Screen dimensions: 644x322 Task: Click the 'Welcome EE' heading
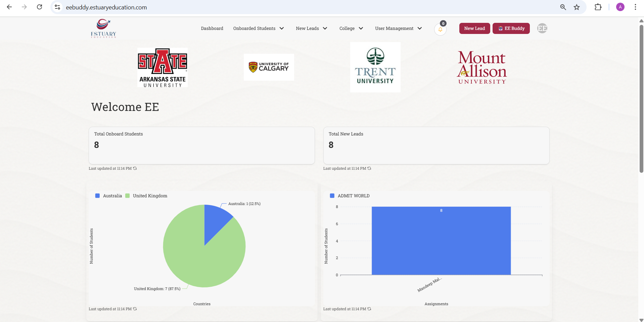(x=125, y=107)
